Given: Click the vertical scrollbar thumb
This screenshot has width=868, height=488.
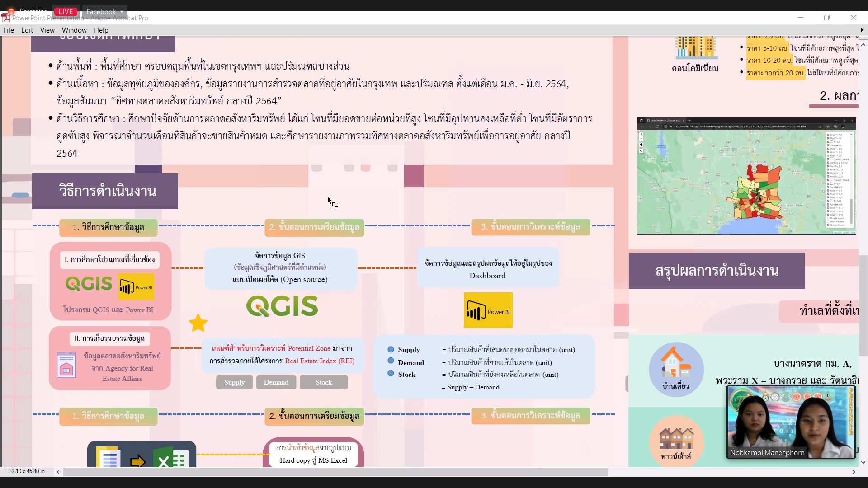Looking at the screenshot, I should (863, 306).
